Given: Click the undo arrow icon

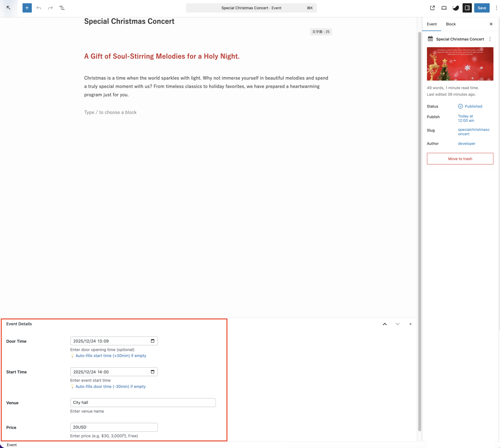Looking at the screenshot, I should (x=39, y=8).
